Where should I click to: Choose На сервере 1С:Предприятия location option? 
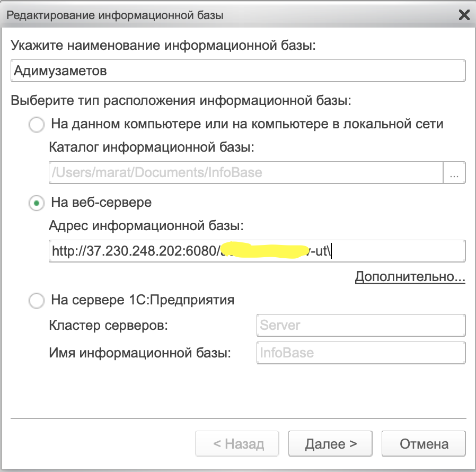point(37,301)
